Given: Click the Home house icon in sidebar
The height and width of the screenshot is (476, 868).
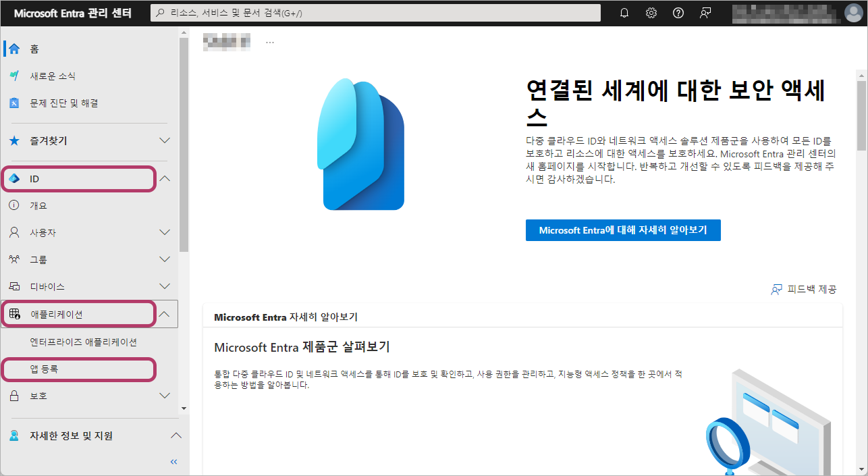Looking at the screenshot, I should [x=14, y=49].
